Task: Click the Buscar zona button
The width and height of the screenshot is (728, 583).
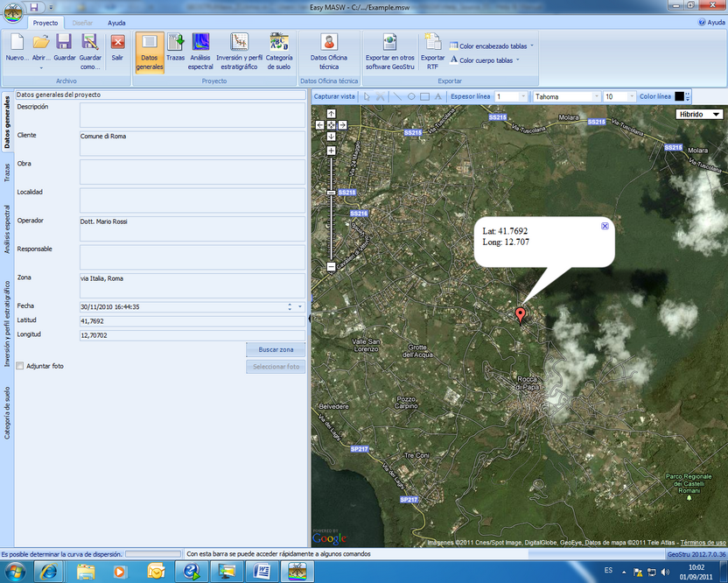Action: click(276, 349)
